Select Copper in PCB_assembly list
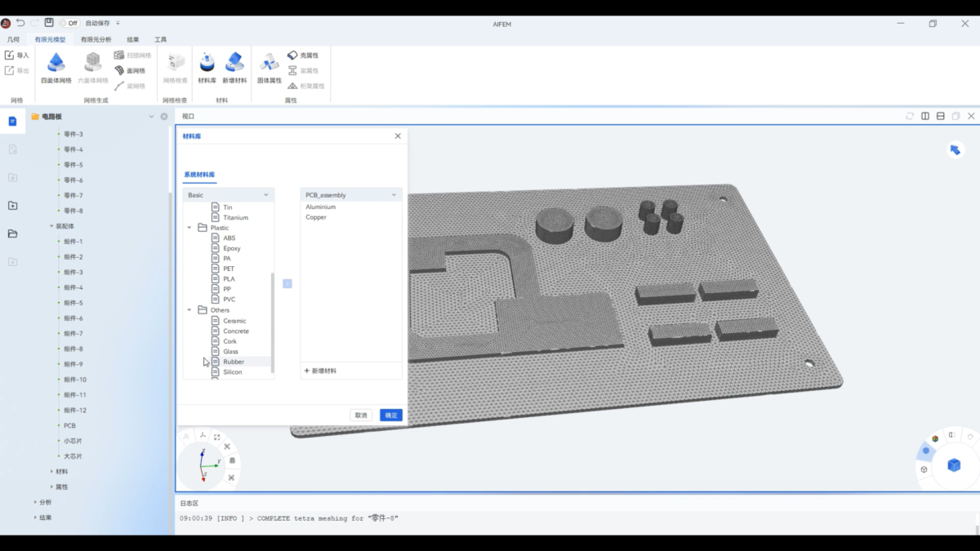The image size is (980, 551). 316,217
